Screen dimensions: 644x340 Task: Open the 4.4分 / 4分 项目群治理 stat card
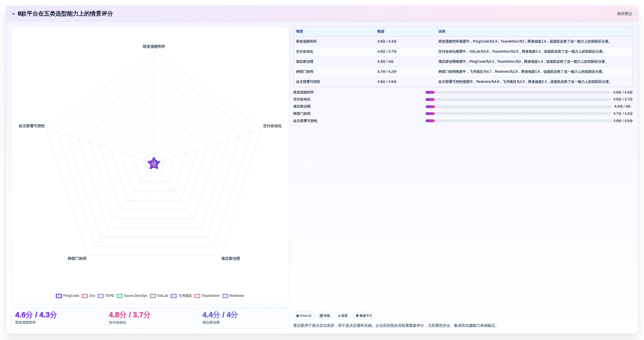pyautogui.click(x=244, y=318)
